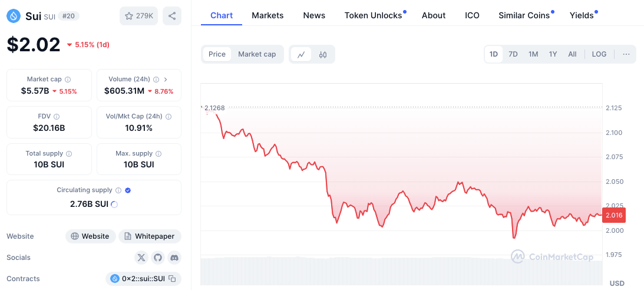Click the USD currency label on chart

(617, 283)
